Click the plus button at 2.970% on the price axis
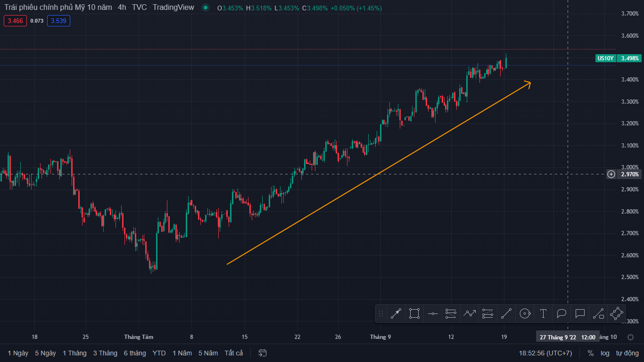 point(611,174)
